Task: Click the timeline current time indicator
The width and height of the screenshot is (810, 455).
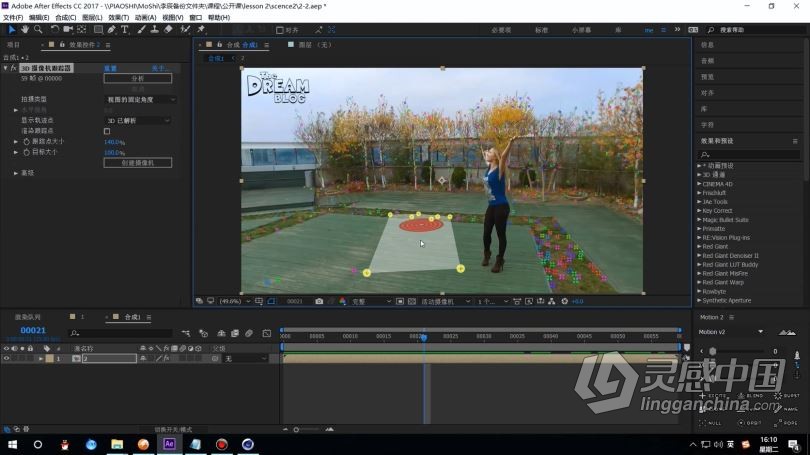Action: [x=424, y=337]
